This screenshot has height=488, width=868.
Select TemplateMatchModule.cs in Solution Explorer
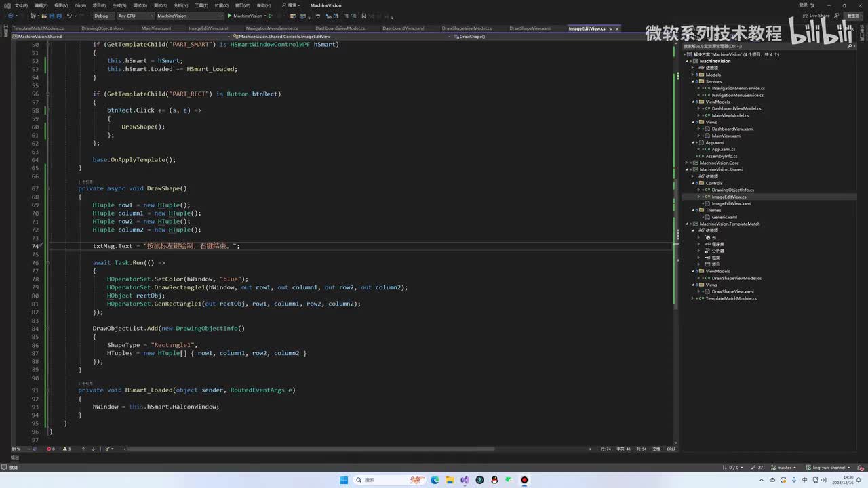(731, 298)
